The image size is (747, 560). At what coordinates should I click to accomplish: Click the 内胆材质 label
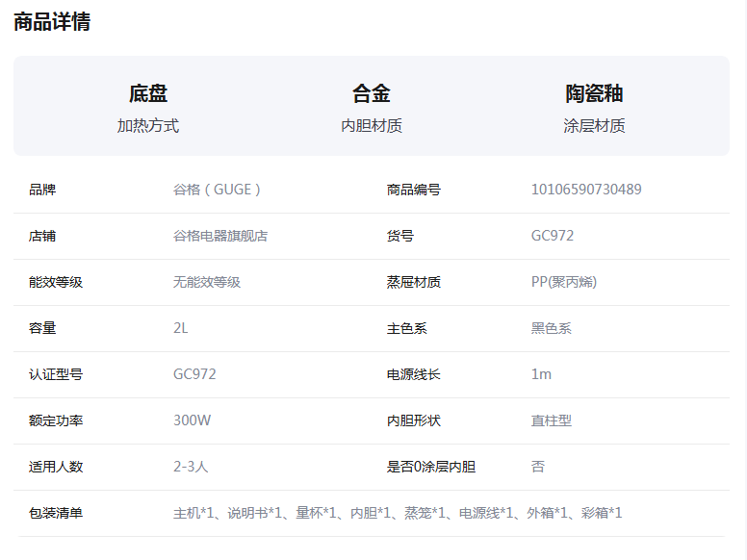(372, 126)
